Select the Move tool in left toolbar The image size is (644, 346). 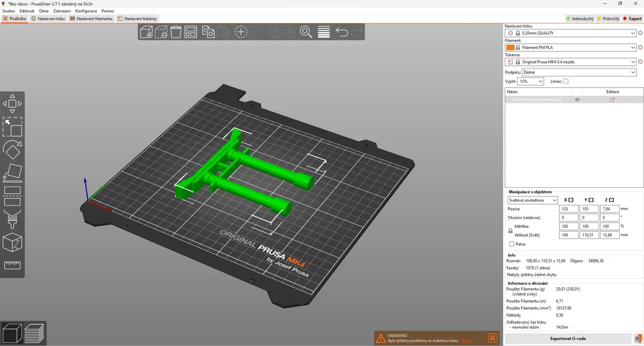click(12, 104)
